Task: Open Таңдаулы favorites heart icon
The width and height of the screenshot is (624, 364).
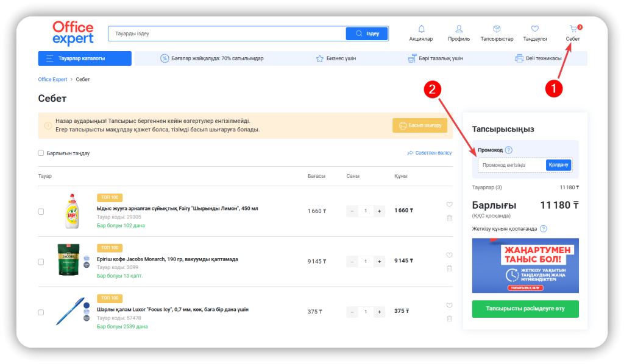Action: [x=535, y=29]
